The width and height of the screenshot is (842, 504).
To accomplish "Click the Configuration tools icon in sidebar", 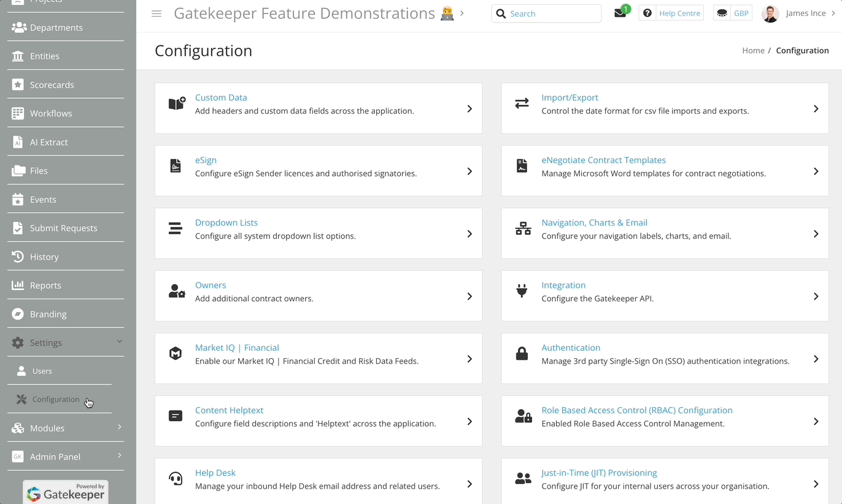I will 21,399.
